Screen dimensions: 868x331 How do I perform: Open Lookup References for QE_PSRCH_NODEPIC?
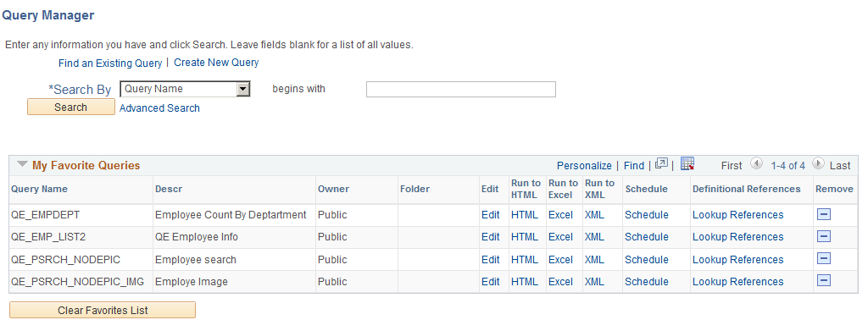738,260
